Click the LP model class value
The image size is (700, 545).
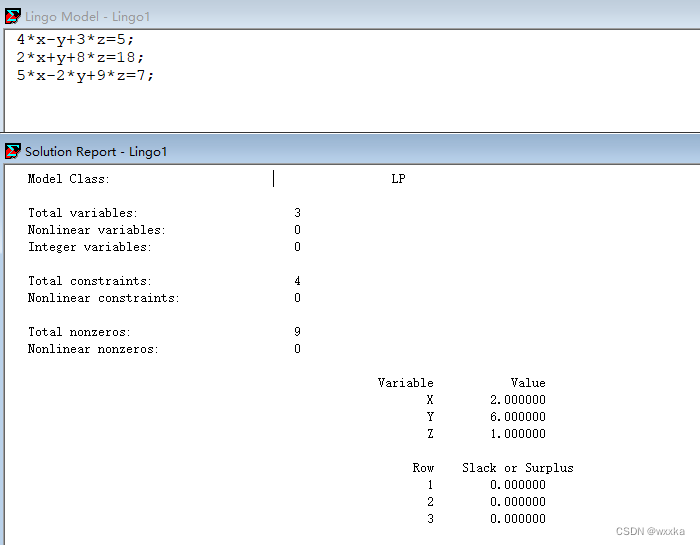[398, 179]
